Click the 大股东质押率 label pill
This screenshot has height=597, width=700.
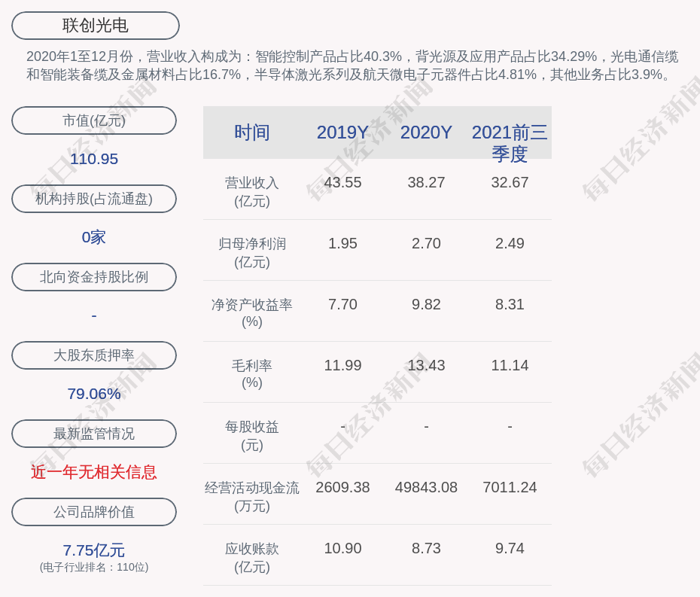pyautogui.click(x=94, y=355)
